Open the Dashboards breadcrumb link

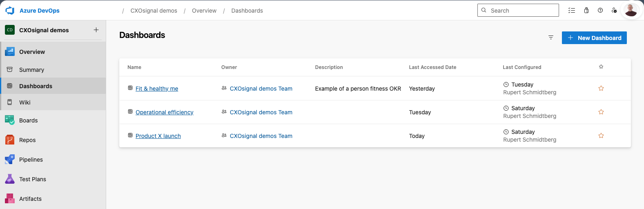247,11
